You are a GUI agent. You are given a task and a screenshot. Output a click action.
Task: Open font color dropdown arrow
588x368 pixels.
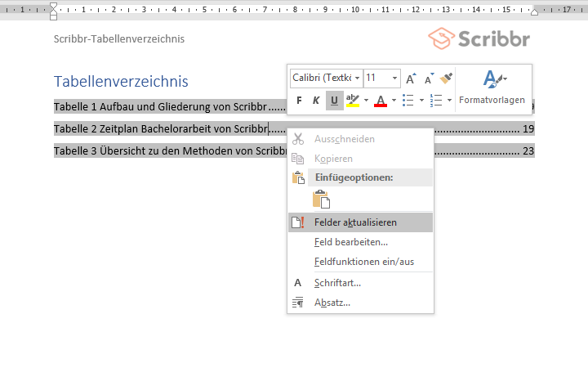(394, 101)
